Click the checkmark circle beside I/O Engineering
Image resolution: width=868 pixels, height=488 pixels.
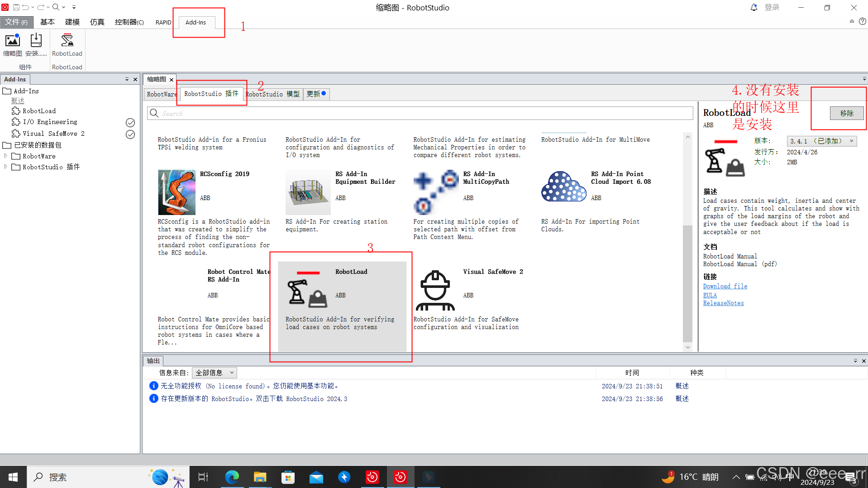pyautogui.click(x=130, y=123)
